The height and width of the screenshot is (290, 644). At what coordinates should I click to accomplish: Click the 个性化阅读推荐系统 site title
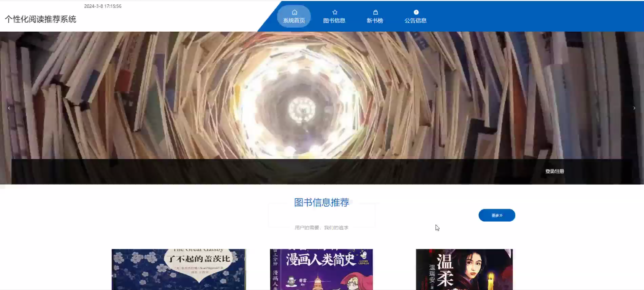click(x=40, y=19)
